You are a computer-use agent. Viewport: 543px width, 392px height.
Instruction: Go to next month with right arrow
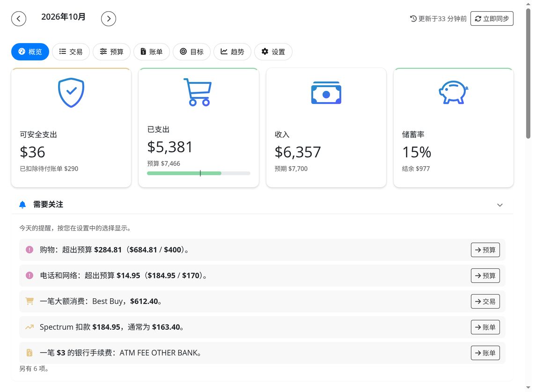point(109,19)
